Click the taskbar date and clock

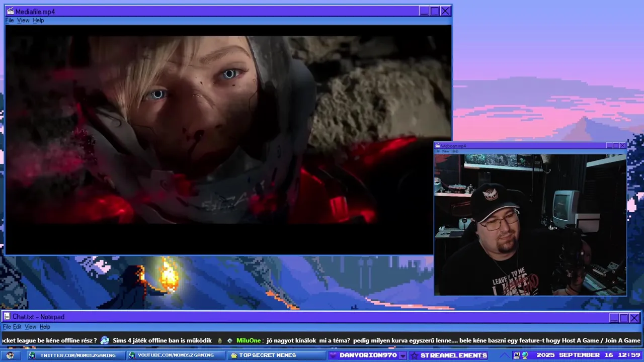click(588, 355)
